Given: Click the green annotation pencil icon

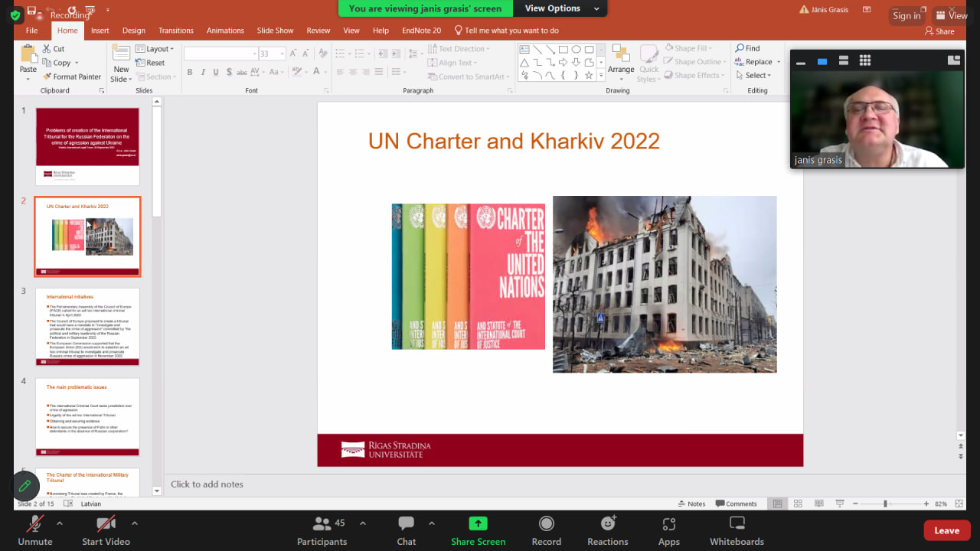Looking at the screenshot, I should [x=24, y=486].
